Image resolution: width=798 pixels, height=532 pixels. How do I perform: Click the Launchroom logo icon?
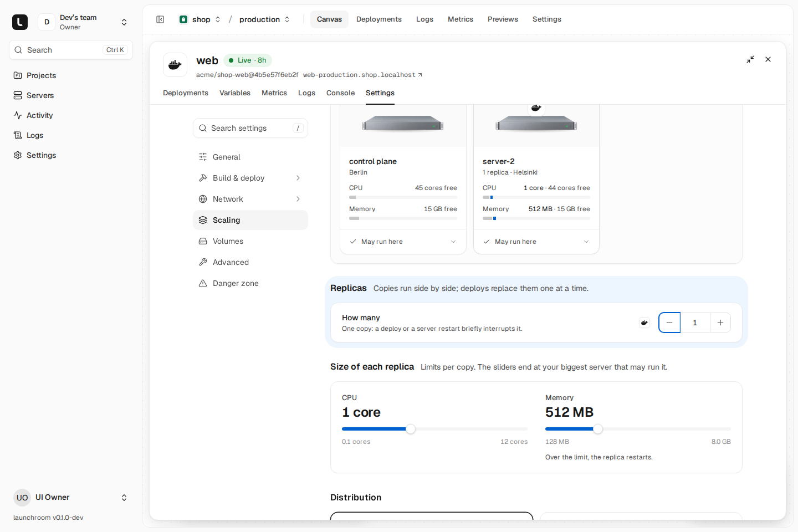click(20, 22)
